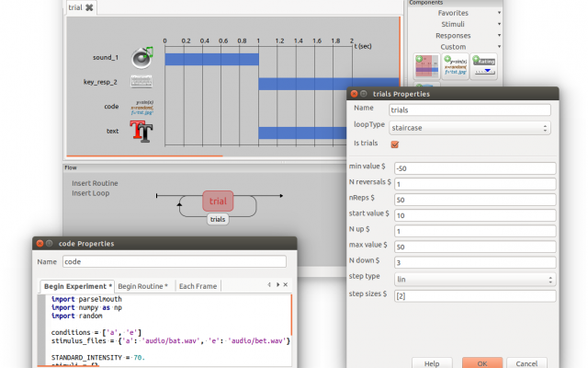The height and width of the screenshot is (368, 588).
Task: Click the trial routine box in Flow
Action: pos(218,201)
